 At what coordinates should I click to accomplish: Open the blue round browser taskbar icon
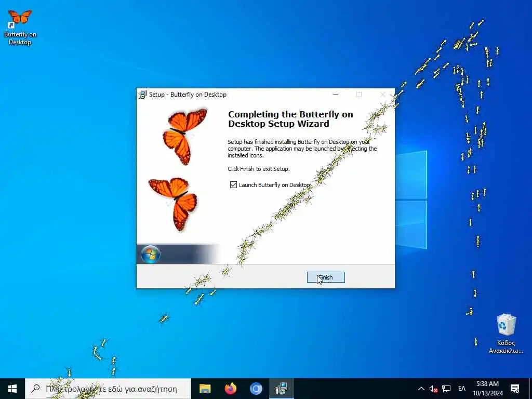point(256,389)
